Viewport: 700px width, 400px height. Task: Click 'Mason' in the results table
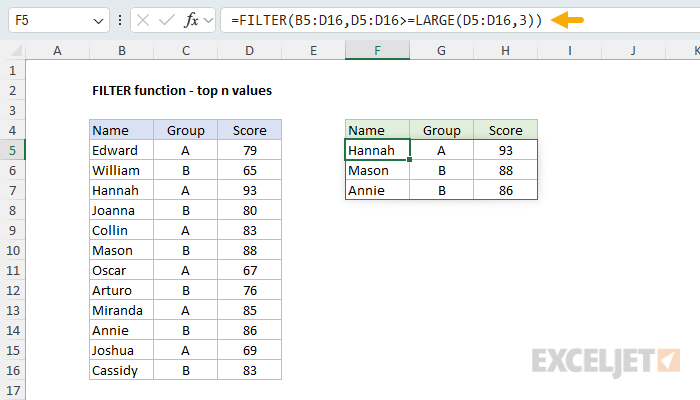377,170
